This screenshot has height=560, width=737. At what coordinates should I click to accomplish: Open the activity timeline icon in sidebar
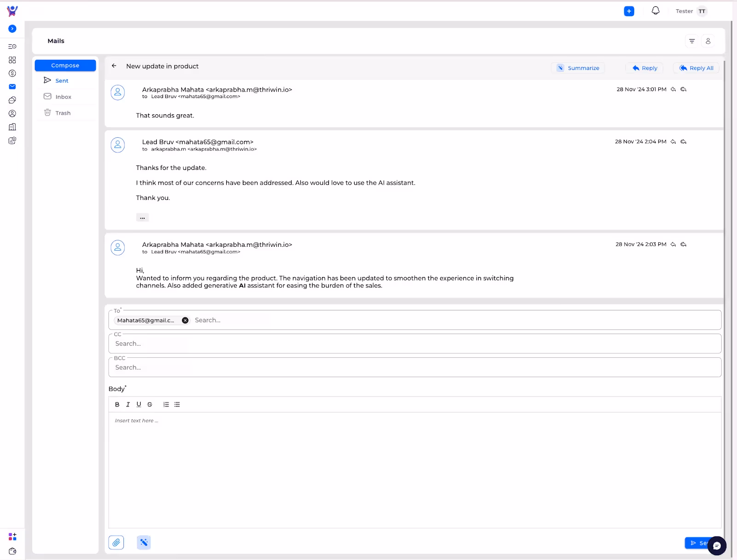pyautogui.click(x=12, y=47)
